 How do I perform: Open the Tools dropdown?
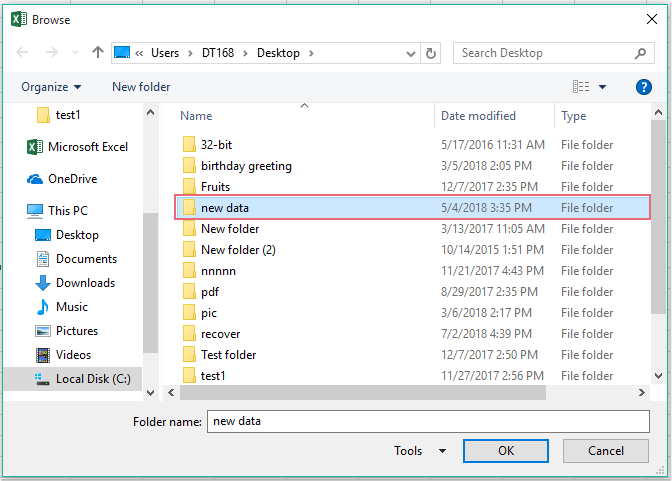coord(420,451)
